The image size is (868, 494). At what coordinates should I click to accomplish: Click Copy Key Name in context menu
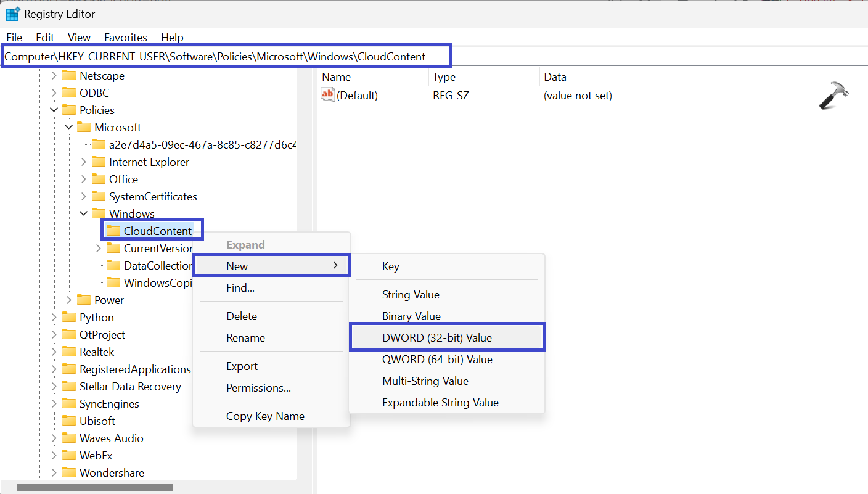265,416
